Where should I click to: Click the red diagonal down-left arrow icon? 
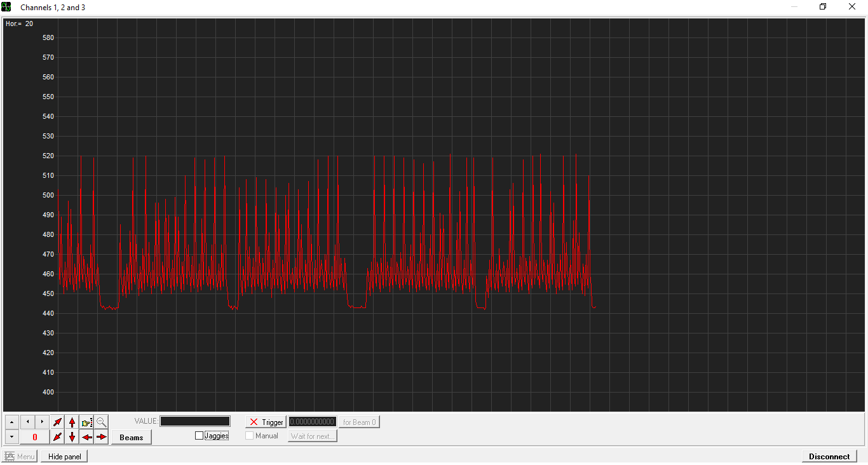pos(58,437)
